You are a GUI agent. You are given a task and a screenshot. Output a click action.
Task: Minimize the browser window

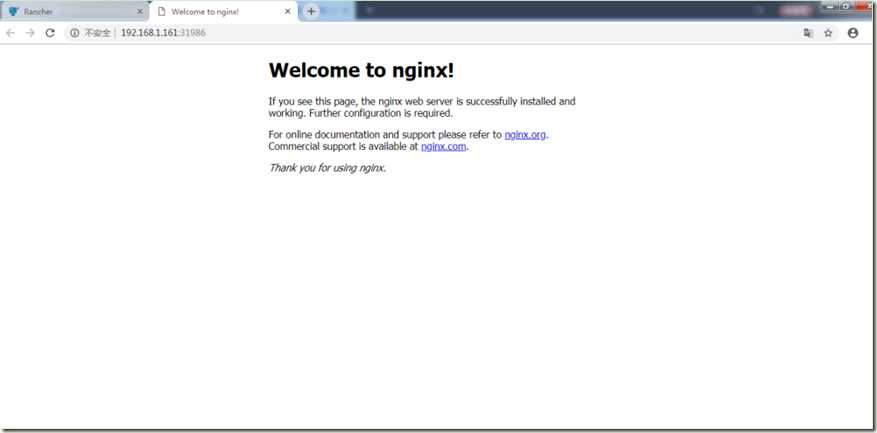pyautogui.click(x=830, y=6)
